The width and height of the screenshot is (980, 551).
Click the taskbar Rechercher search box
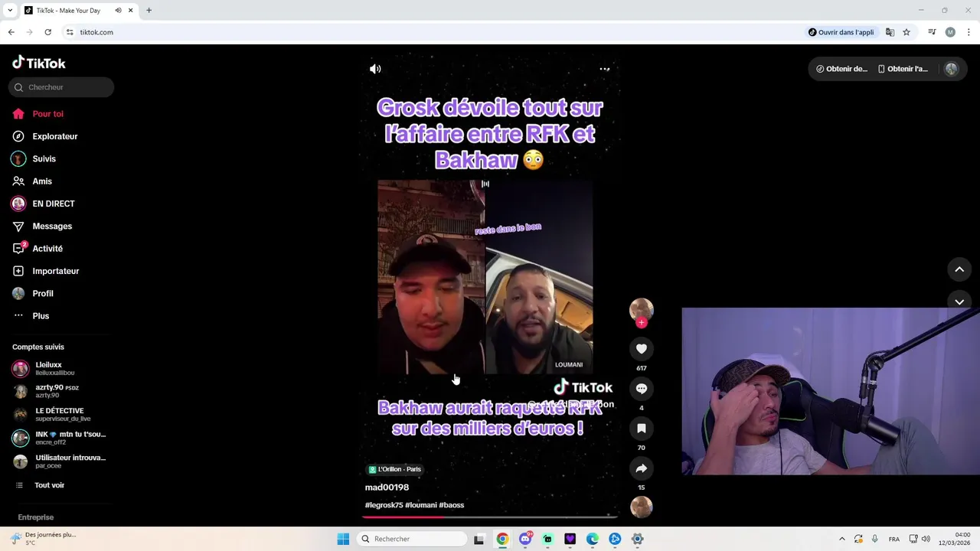pyautogui.click(x=412, y=539)
